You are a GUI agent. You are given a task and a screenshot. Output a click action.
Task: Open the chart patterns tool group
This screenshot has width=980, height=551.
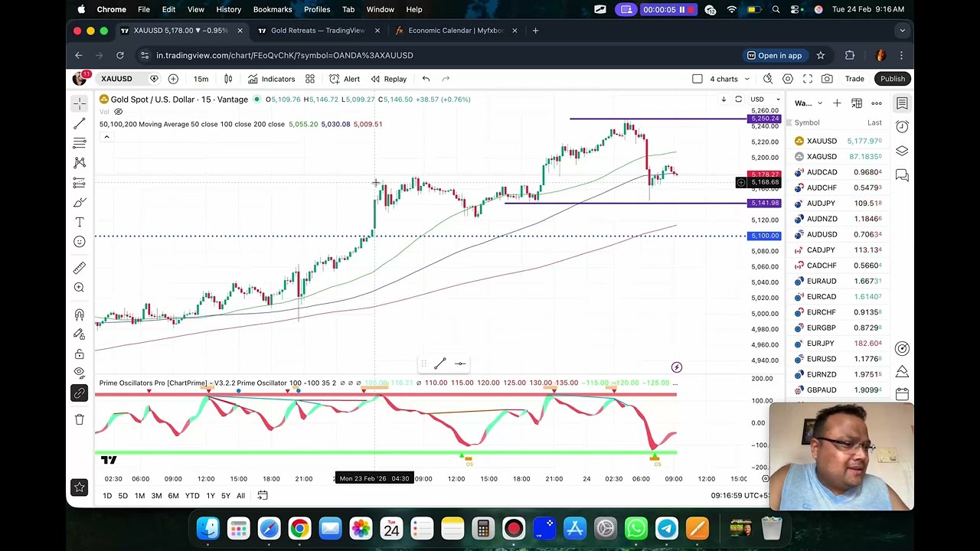coord(80,162)
